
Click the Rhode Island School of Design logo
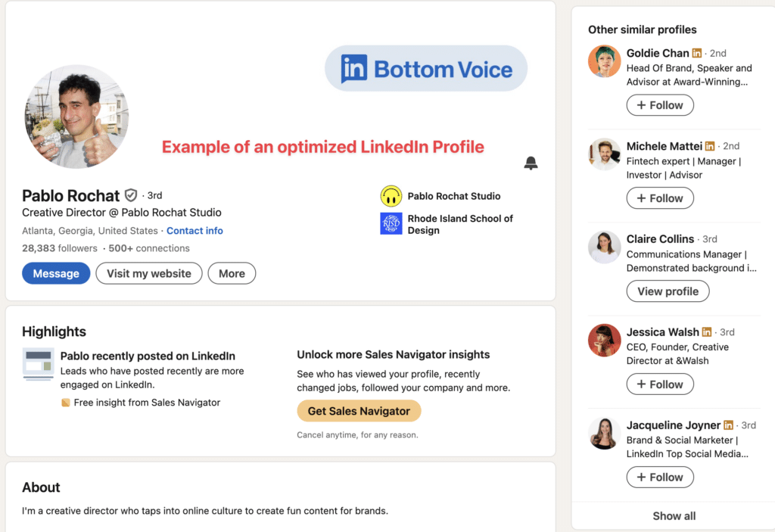391,223
